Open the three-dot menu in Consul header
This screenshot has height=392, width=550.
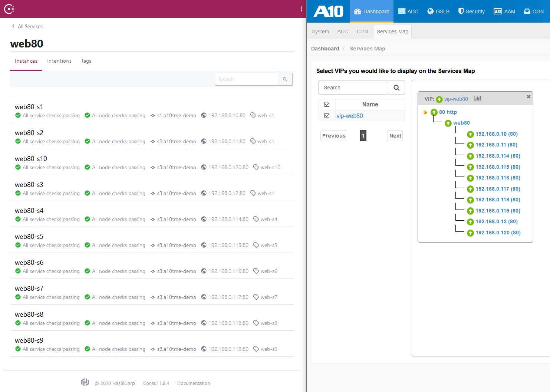coord(301,9)
